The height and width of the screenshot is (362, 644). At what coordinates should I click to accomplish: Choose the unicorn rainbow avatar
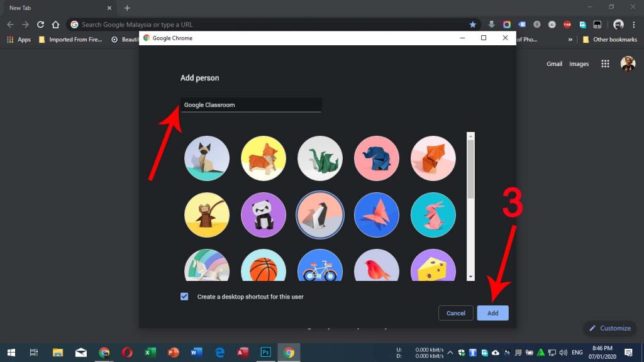[207, 265]
